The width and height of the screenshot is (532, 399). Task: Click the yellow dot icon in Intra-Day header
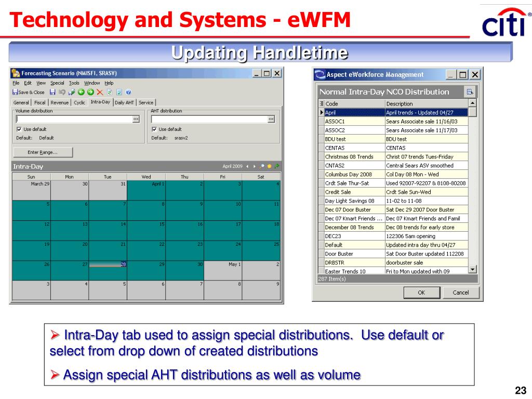tap(270, 166)
